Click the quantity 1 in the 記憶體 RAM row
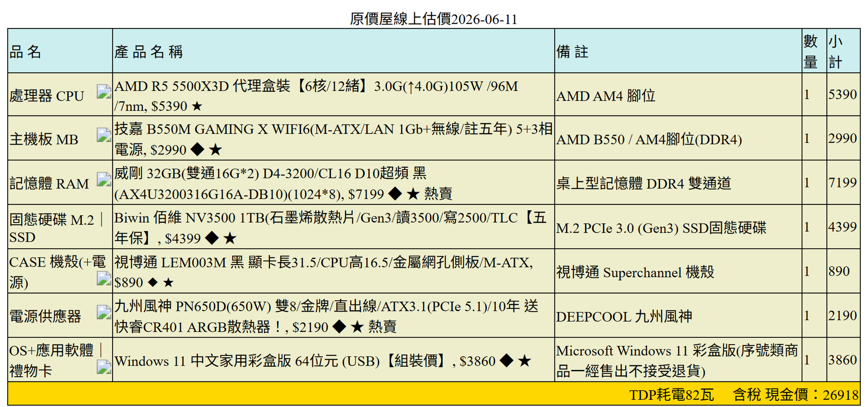 tap(807, 182)
